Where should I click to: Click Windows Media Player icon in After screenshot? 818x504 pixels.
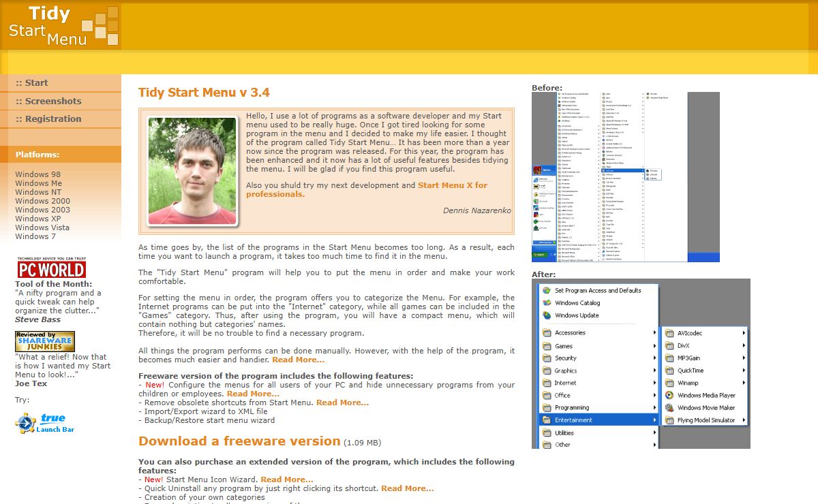point(669,395)
